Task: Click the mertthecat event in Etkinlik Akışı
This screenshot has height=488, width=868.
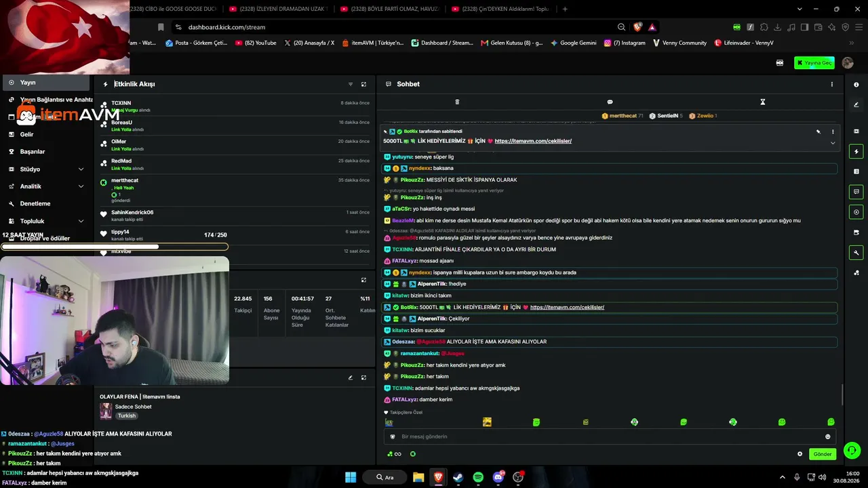Action: [235, 190]
